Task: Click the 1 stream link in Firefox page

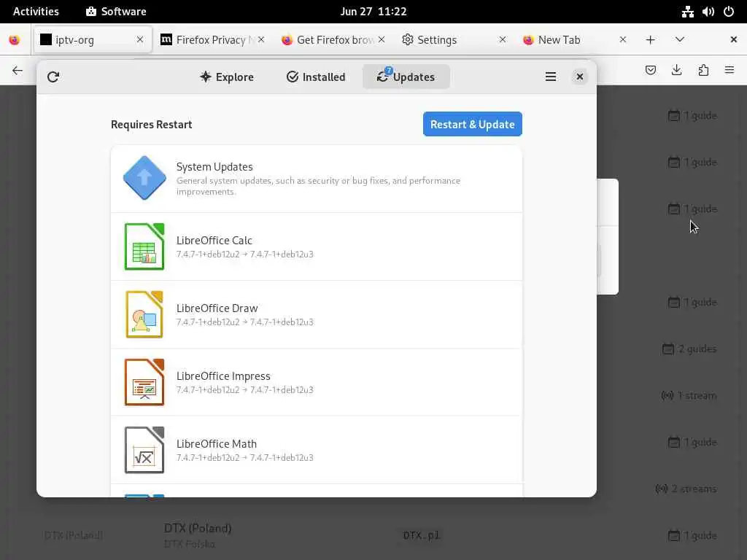Action: point(689,396)
